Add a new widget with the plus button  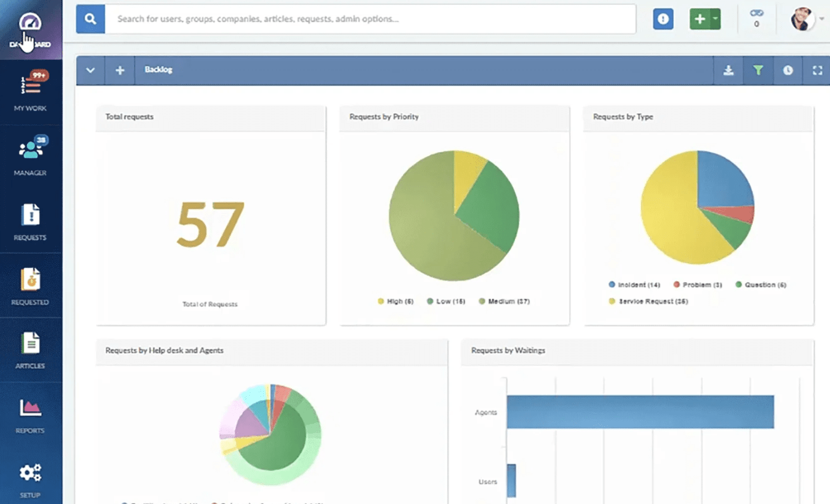pos(120,70)
